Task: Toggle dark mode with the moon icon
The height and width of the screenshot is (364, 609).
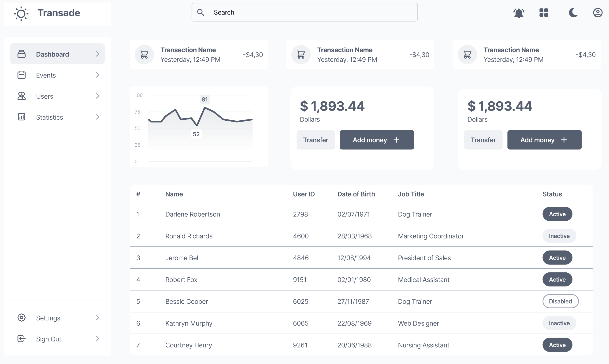Action: [573, 12]
